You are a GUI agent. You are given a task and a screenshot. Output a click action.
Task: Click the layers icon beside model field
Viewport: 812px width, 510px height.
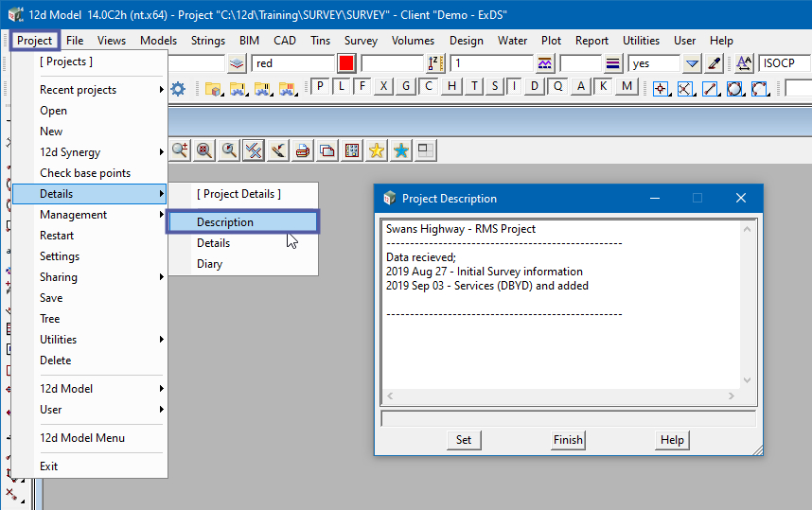pos(236,63)
